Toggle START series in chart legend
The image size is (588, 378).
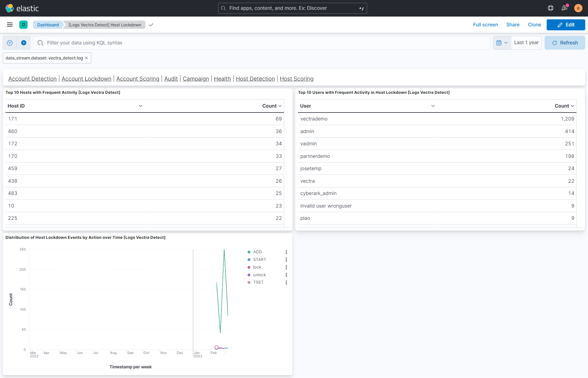click(260, 260)
